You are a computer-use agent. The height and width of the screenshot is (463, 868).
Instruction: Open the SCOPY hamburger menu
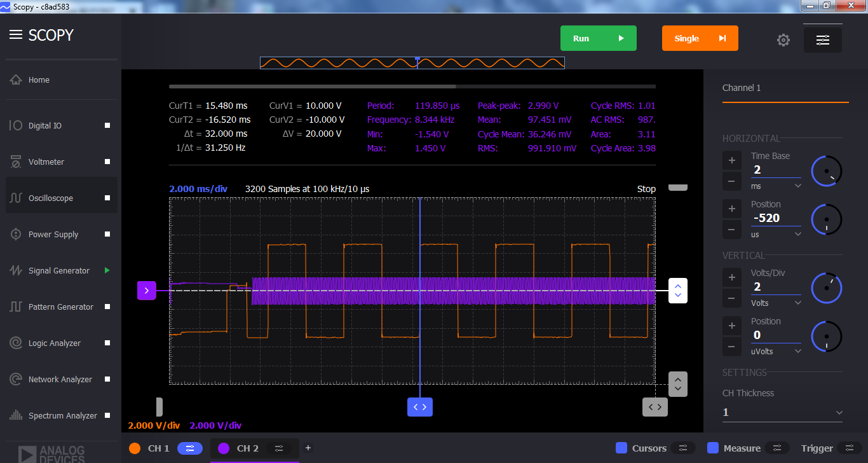(x=16, y=35)
